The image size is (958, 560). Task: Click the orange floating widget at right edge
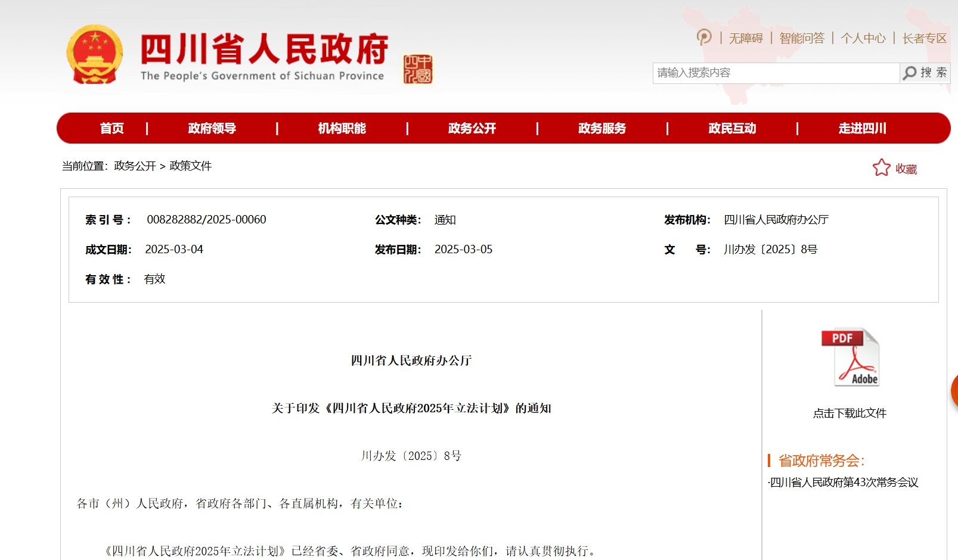coord(954,391)
